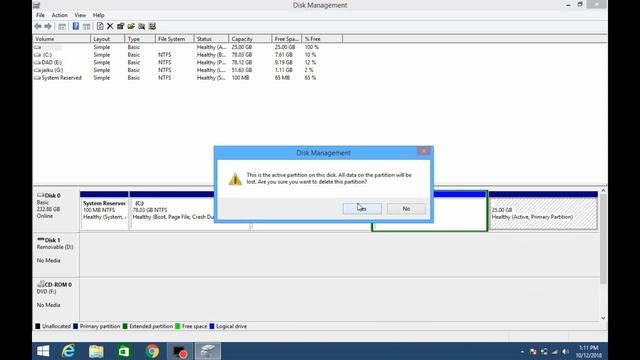
Task: Click the yellow Open folder toolbar icon
Action: [131, 27]
